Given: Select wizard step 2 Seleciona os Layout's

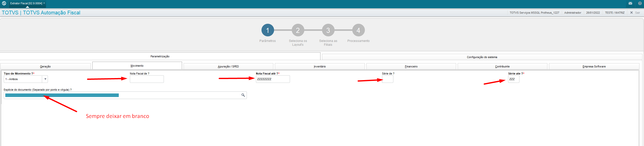Looking at the screenshot, I should pos(298,30).
